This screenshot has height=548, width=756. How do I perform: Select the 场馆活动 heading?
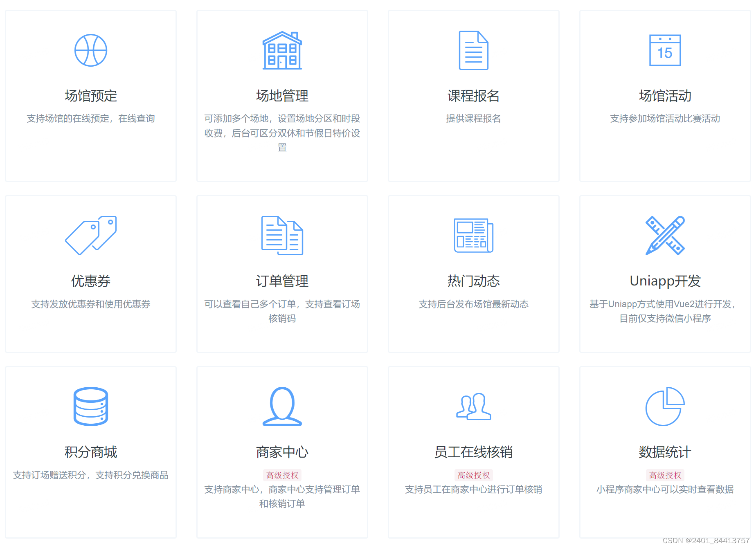coord(665,96)
